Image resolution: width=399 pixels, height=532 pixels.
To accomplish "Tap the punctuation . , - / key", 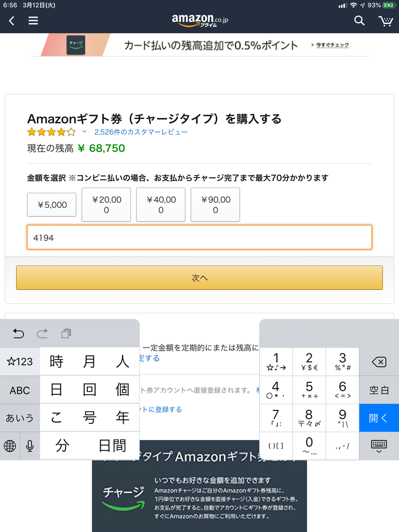I will coord(342,446).
